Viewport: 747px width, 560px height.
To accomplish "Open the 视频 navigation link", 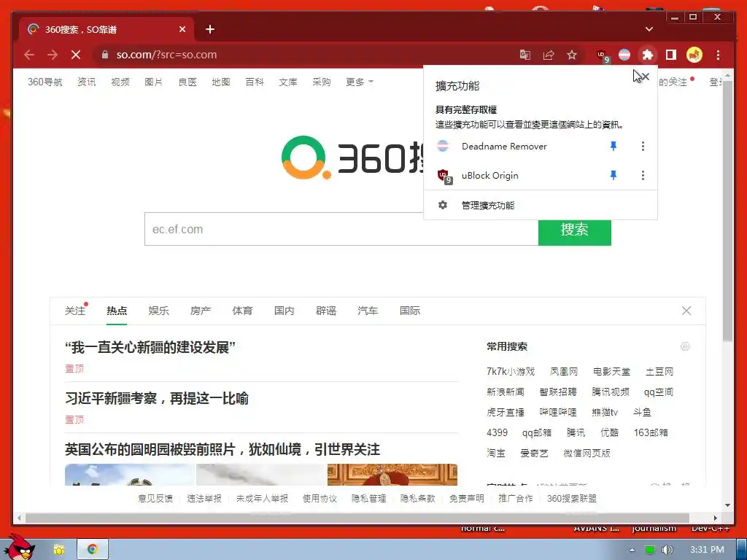I will click(x=120, y=82).
